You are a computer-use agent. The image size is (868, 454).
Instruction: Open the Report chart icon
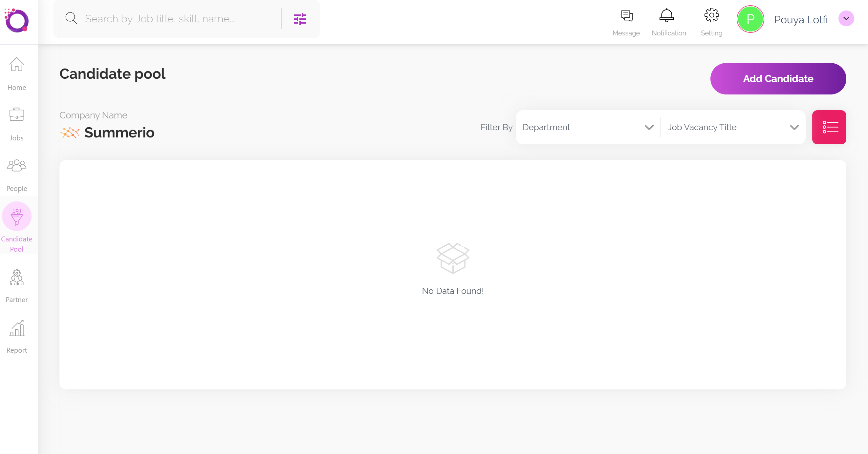tap(16, 328)
